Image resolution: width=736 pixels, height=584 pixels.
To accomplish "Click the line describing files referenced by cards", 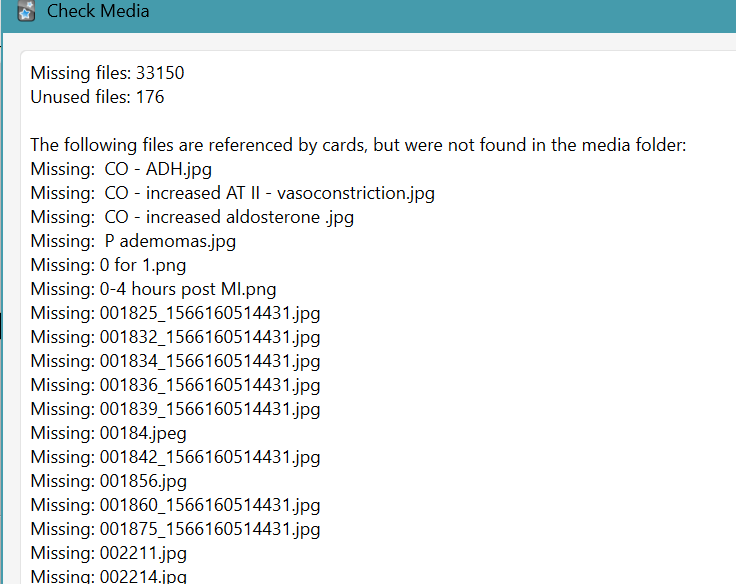I will point(358,145).
